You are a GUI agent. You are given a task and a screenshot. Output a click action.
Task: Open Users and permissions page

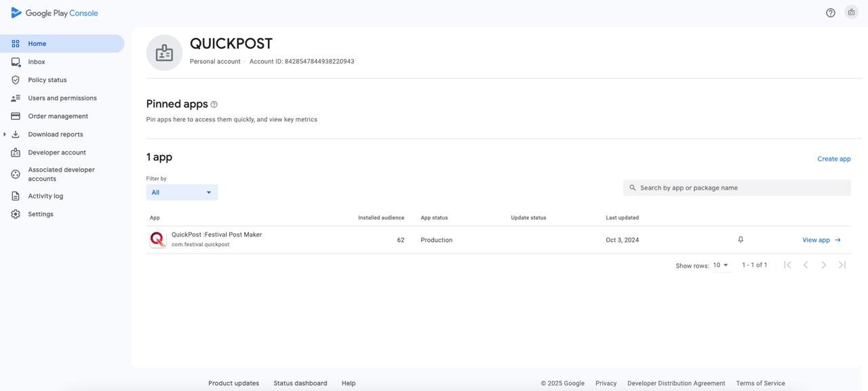62,98
